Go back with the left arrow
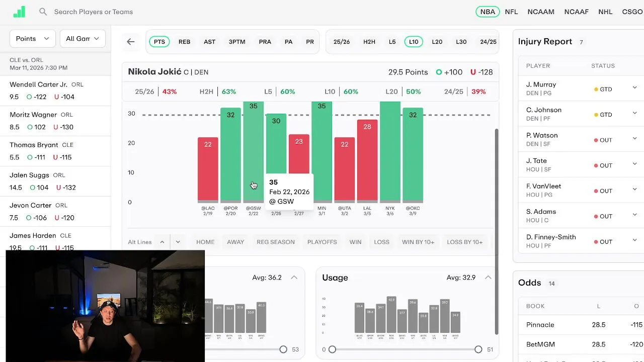Viewport: 644px width, 362px height. tap(131, 42)
